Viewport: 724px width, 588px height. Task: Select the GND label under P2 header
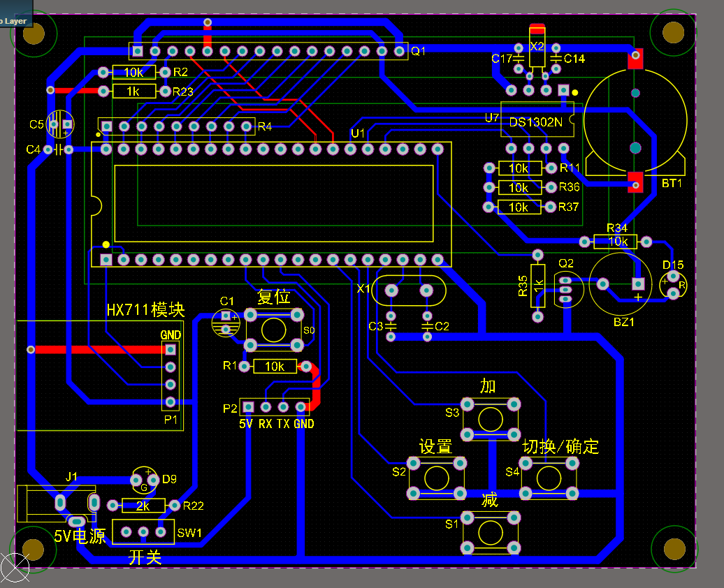click(304, 424)
